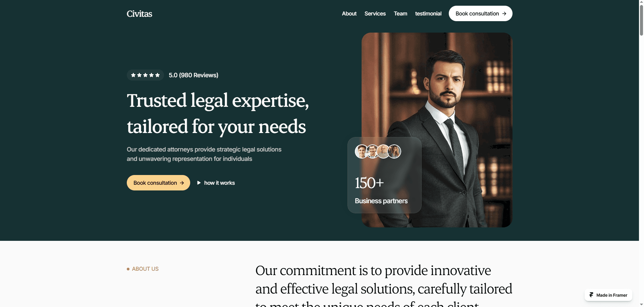Screen dimensions: 644x307
Task: Go to Services section
Action: tap(375, 13)
